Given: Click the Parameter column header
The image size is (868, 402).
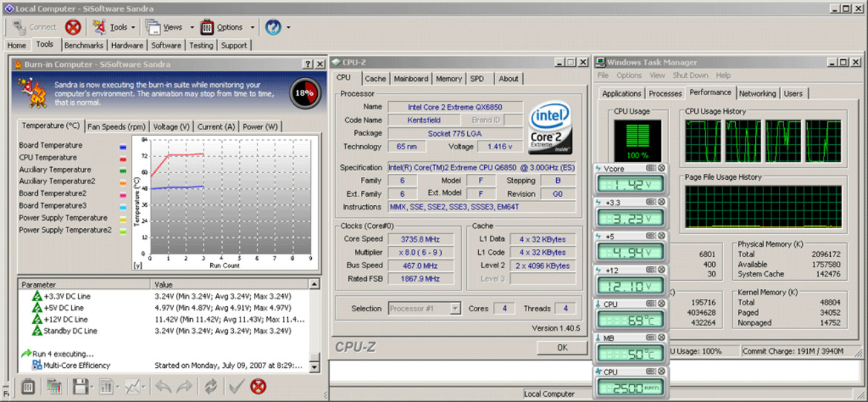Looking at the screenshot, I should 85,285.
